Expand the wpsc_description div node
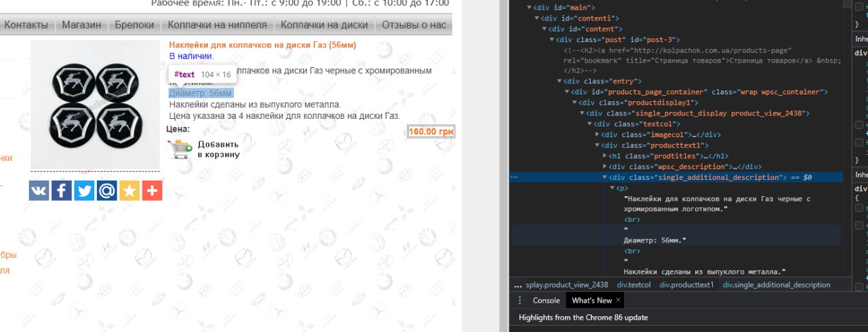 pyautogui.click(x=604, y=167)
